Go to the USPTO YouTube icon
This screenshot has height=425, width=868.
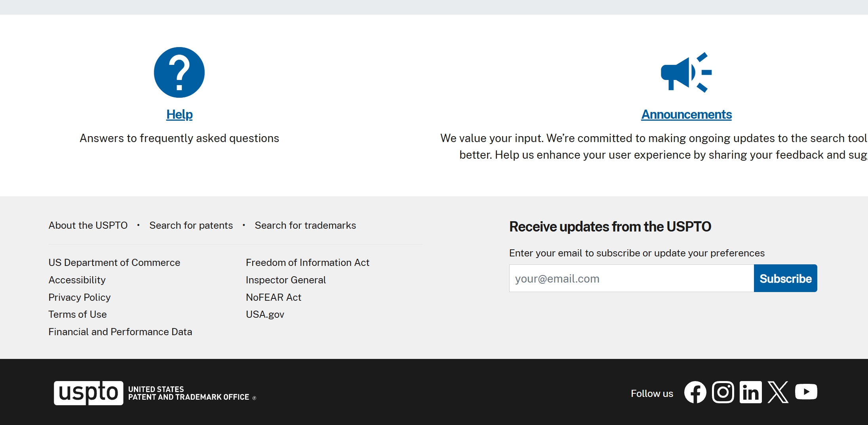point(806,392)
